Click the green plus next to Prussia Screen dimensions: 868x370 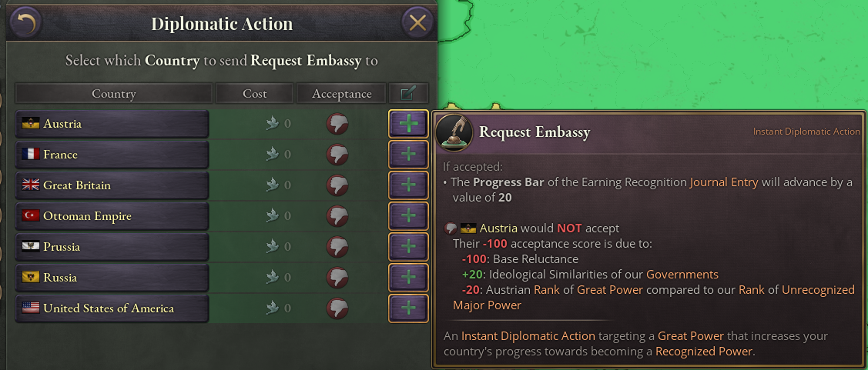click(x=408, y=247)
